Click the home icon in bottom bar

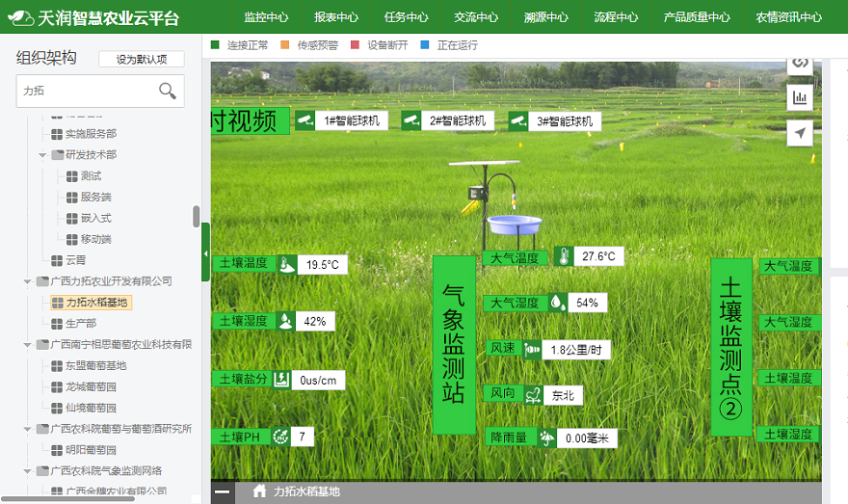pos(259,491)
